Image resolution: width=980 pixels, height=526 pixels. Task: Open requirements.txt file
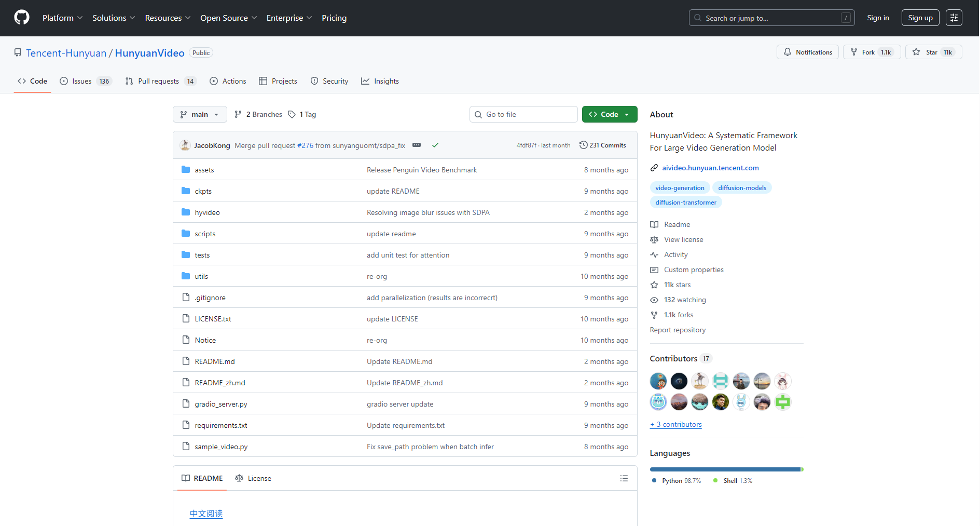(x=221, y=425)
